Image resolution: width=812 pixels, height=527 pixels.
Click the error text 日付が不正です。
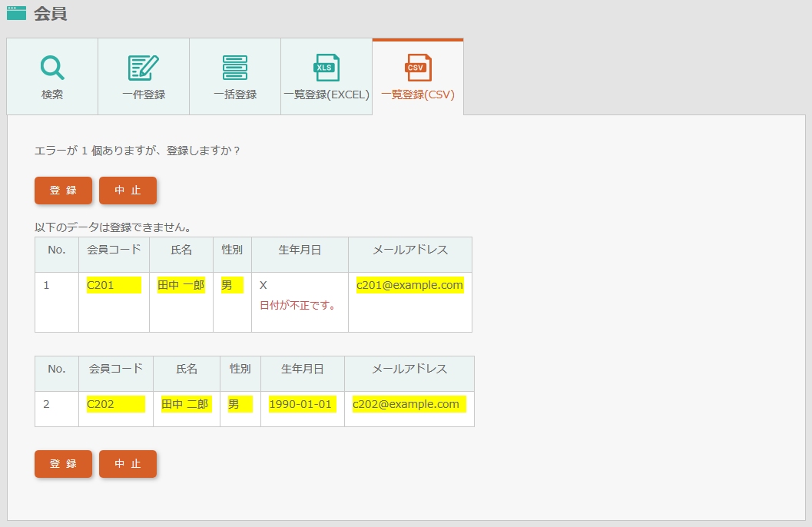(x=298, y=306)
